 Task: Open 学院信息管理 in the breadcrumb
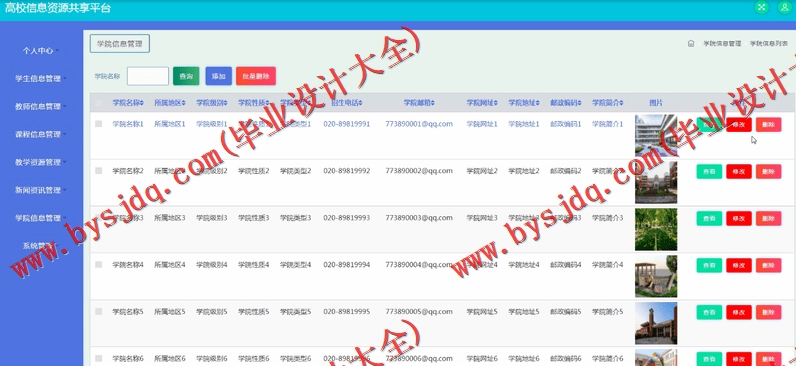pyautogui.click(x=722, y=44)
